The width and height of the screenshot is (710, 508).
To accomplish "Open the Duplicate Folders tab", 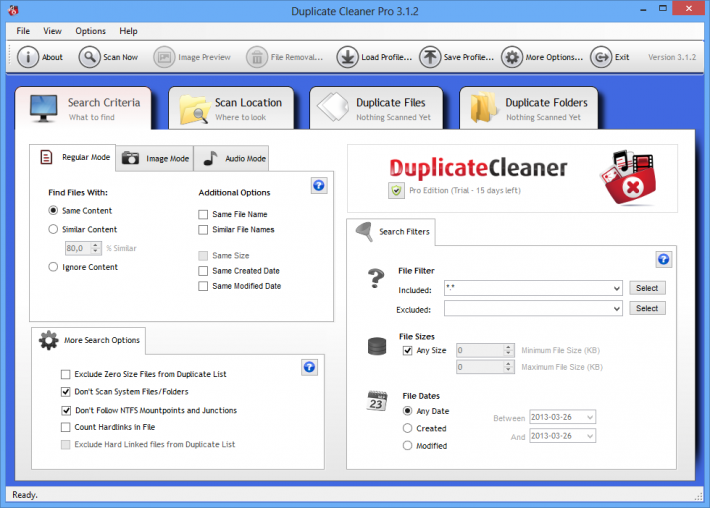I will click(528, 109).
